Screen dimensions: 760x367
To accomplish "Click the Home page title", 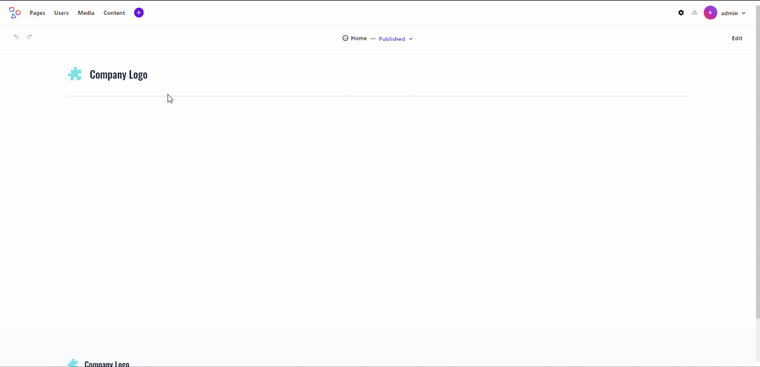I will pos(359,38).
